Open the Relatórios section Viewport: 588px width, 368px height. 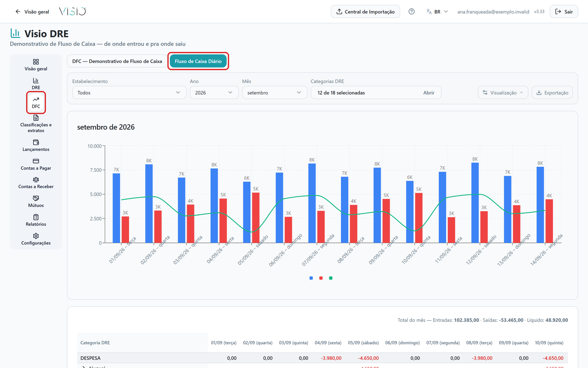[36, 220]
